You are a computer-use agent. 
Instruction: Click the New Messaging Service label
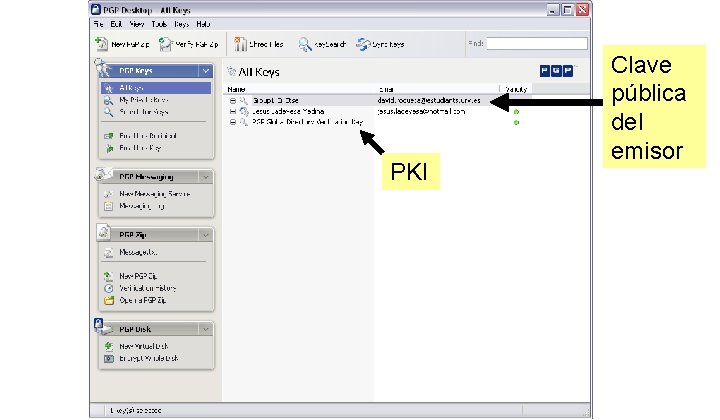154,194
